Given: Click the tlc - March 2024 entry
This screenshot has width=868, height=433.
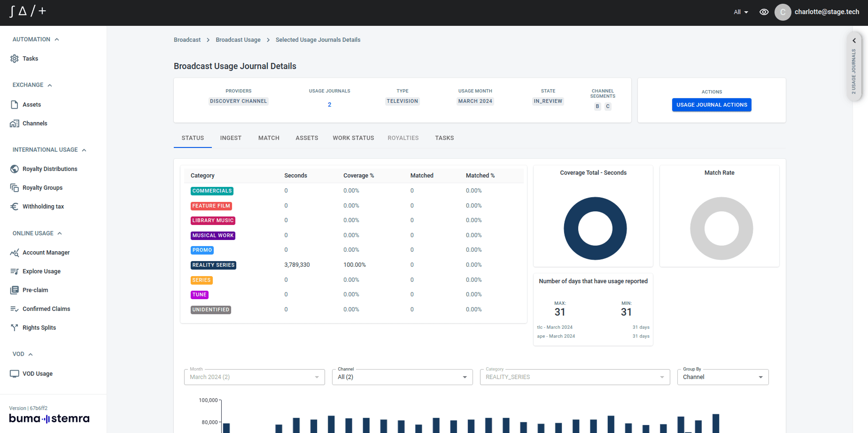Looking at the screenshot, I should pos(555,327).
